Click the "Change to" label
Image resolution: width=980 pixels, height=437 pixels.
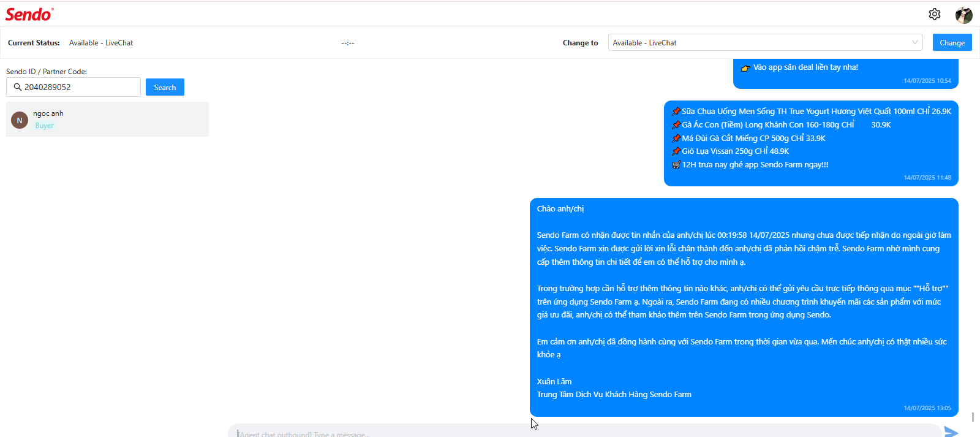point(580,43)
